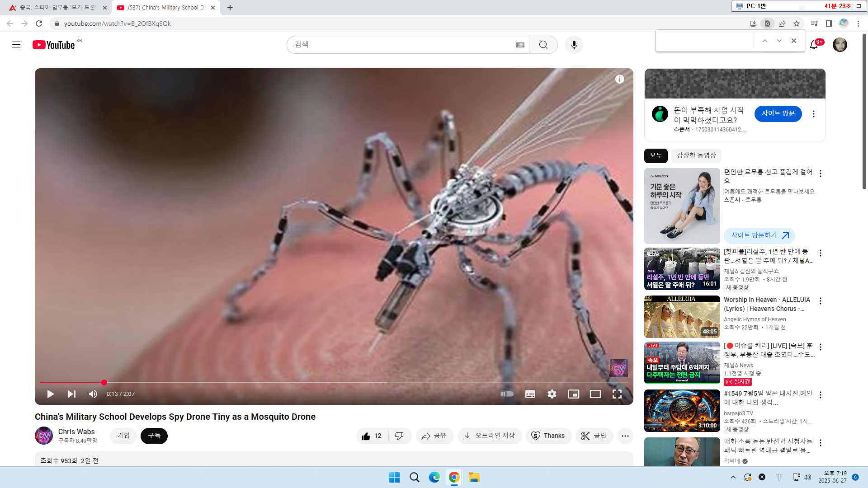Open the ad options three-dot menu

(x=813, y=114)
